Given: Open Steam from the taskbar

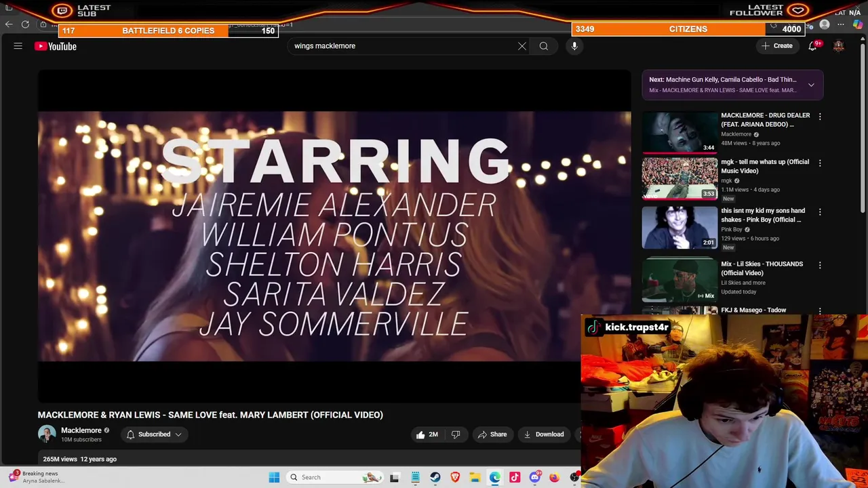Looking at the screenshot, I should 435,477.
